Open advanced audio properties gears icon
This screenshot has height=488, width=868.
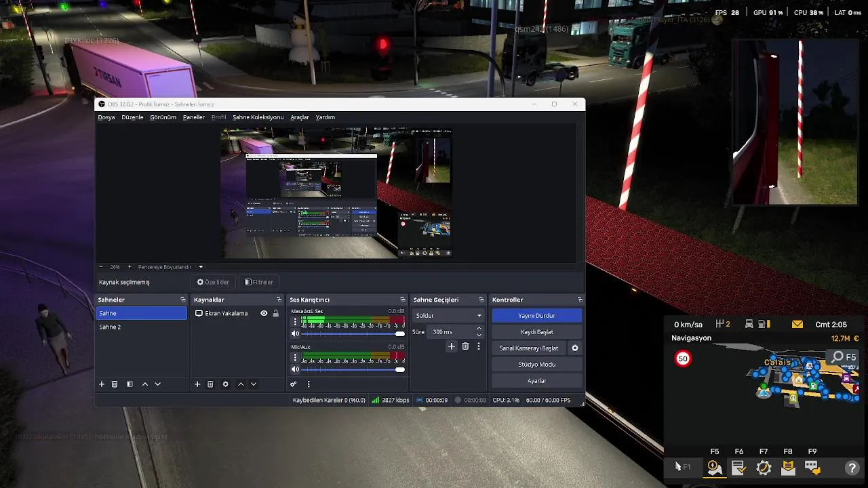coord(294,384)
